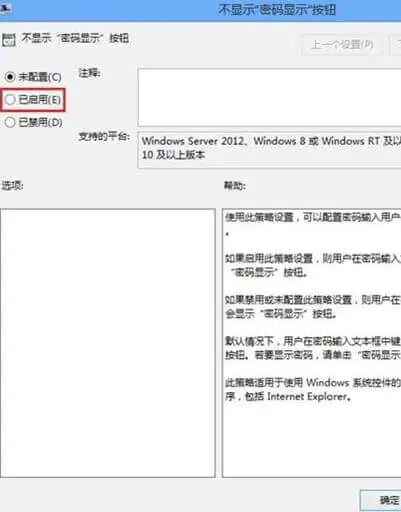Click the help paragraph starting 如果禁用或未配置
This screenshot has width=401, height=512.
click(313, 307)
